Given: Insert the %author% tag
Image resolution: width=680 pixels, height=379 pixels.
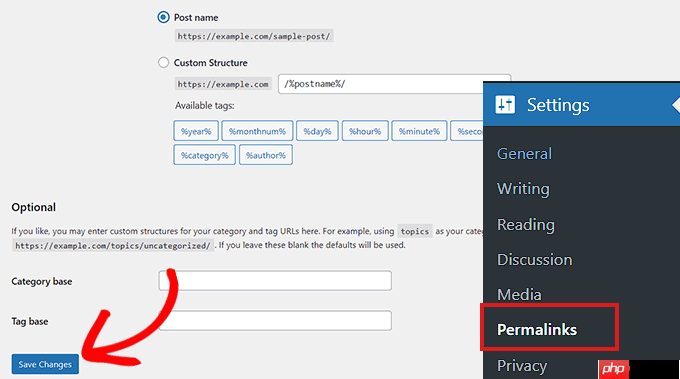Looking at the screenshot, I should [265, 155].
